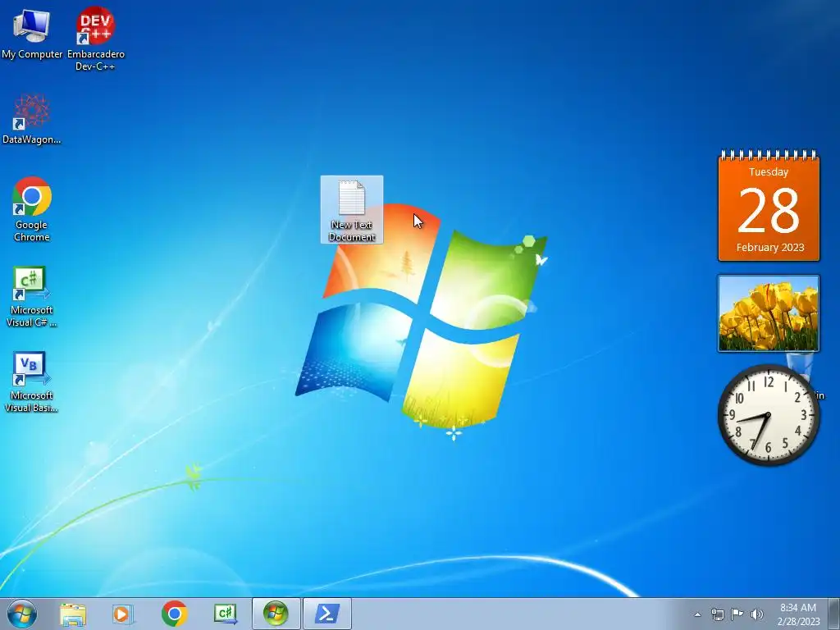Open the network tray icon
The height and width of the screenshot is (630, 840).
(717, 614)
